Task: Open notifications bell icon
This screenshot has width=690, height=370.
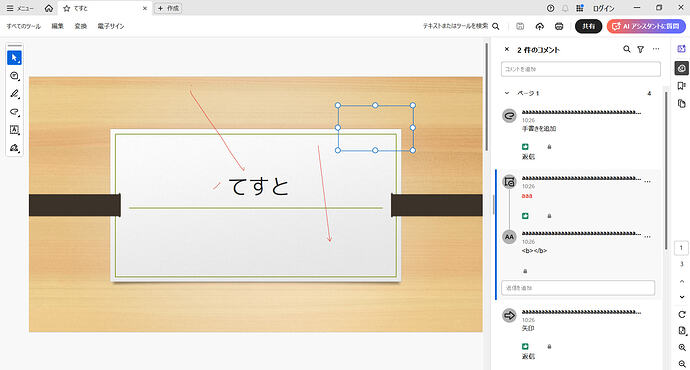Action: 565,8
